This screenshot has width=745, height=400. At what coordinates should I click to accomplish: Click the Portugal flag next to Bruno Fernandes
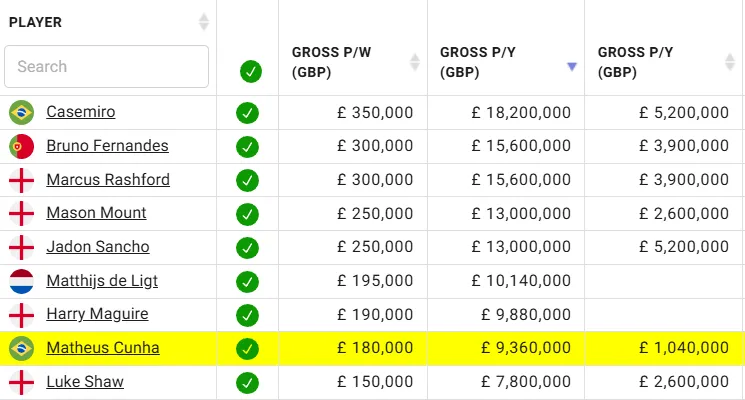coord(21,146)
